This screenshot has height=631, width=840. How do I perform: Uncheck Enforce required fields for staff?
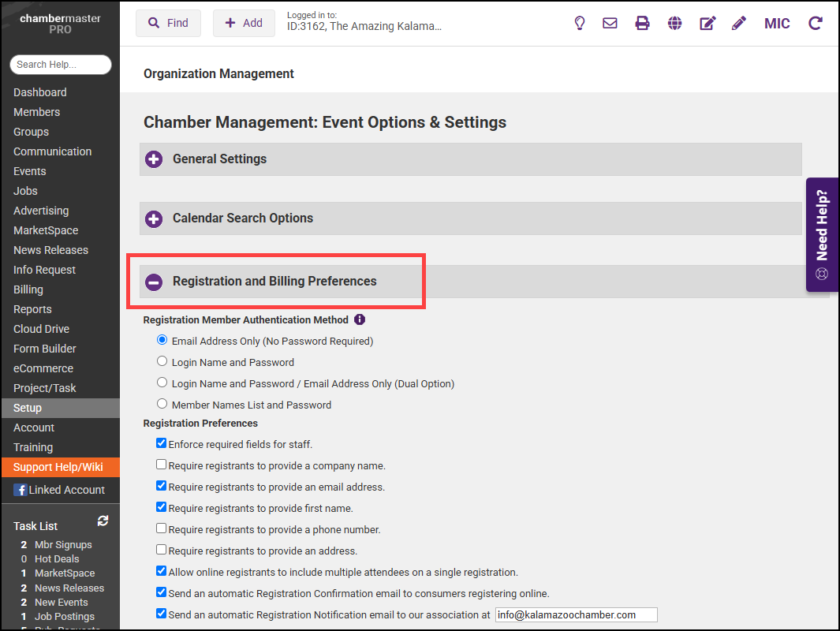pos(162,443)
